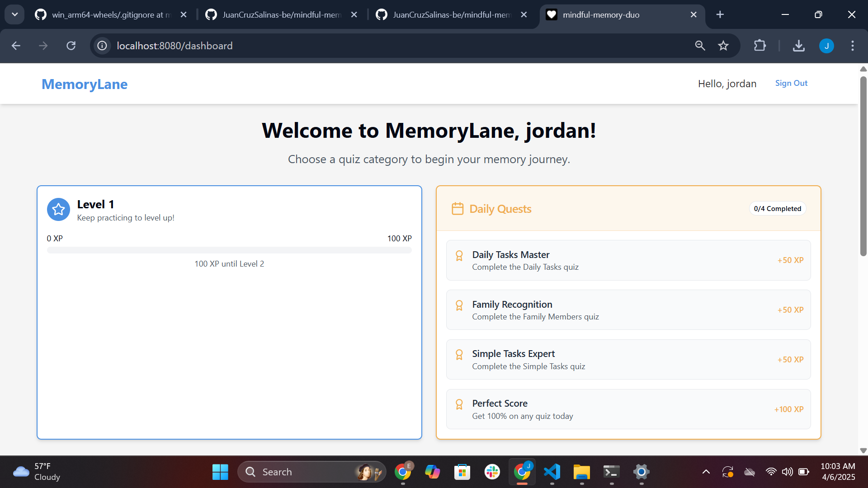Switch to win_arm64-wheels/.gitignore tab
Image resolution: width=868 pixels, height=488 pixels.
pos(108,14)
